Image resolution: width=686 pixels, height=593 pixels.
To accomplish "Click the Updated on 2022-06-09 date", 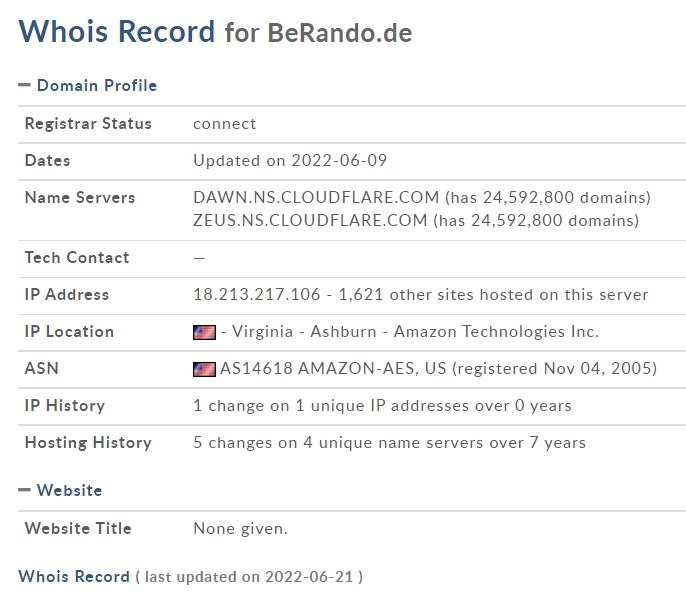I will click(x=290, y=161).
